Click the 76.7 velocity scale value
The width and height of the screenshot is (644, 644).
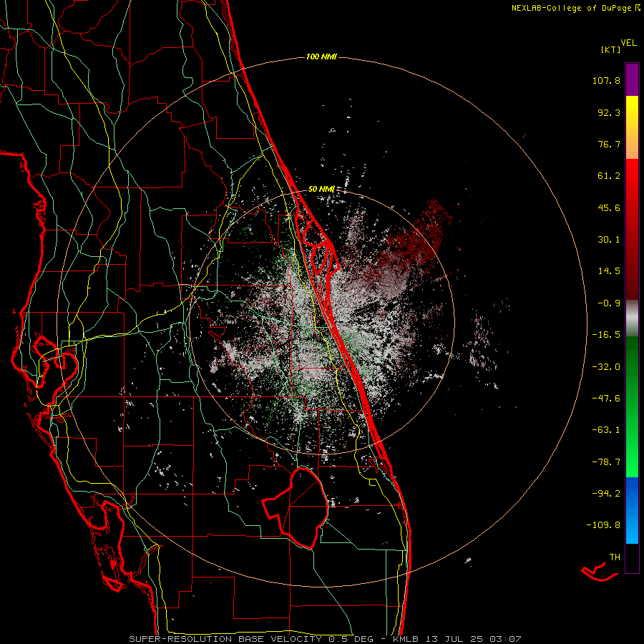pos(609,144)
